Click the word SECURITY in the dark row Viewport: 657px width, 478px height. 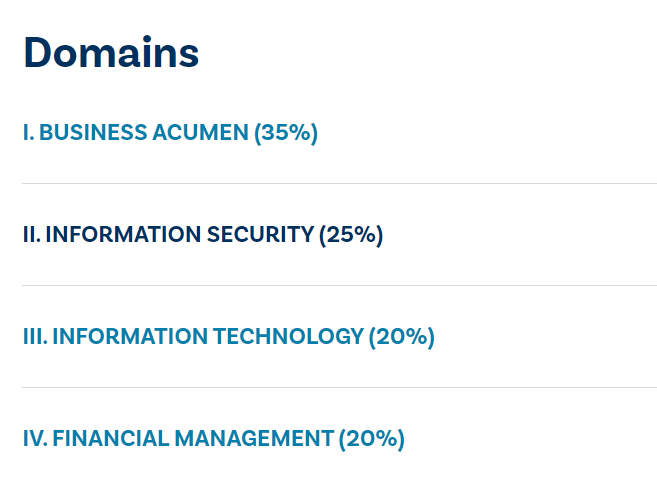tap(260, 235)
